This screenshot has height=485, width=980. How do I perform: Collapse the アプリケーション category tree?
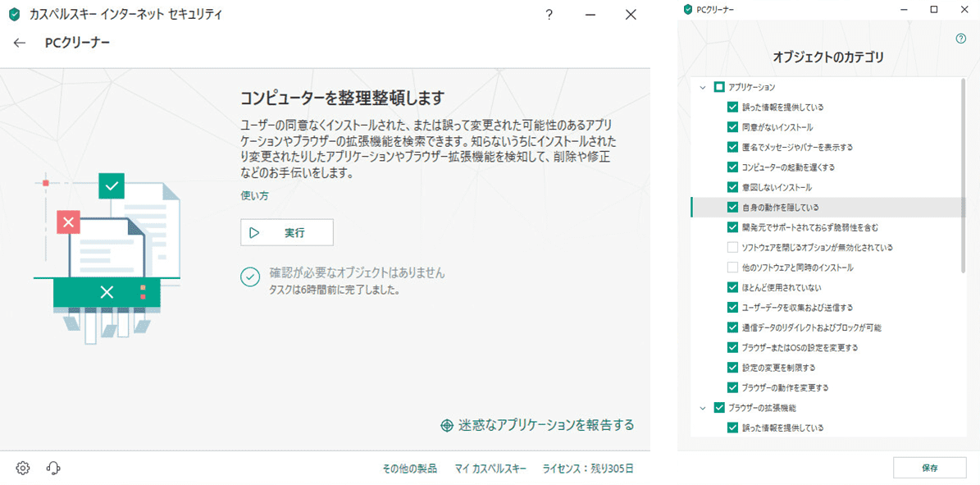[703, 87]
